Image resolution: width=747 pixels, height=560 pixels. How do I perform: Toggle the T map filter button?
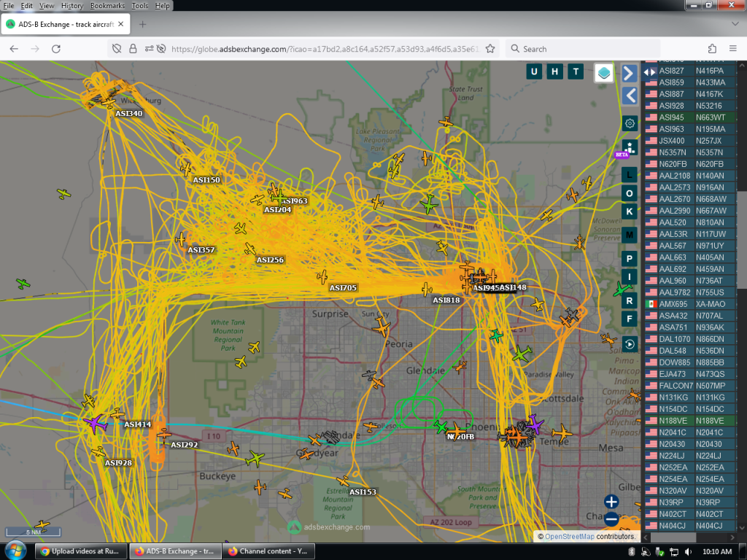576,72
